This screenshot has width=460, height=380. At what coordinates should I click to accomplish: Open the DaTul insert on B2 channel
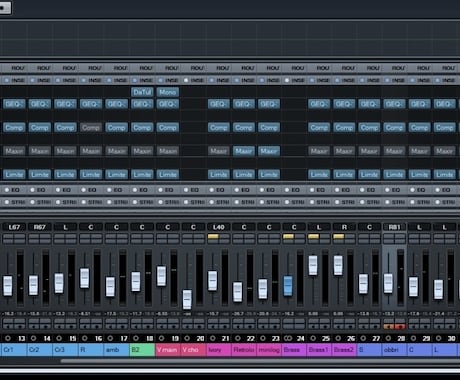[x=142, y=92]
